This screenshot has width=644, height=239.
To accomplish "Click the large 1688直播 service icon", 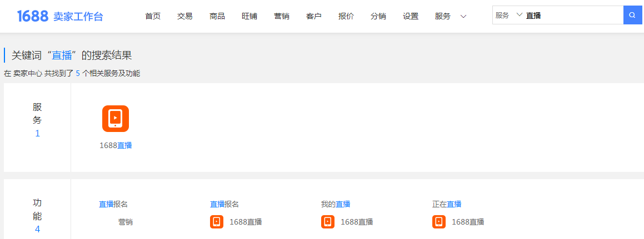I will [x=115, y=119].
